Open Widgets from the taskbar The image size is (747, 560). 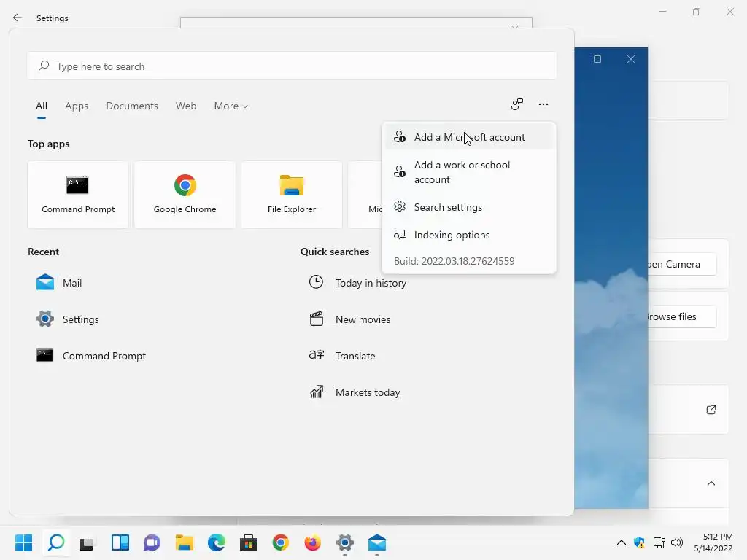pos(120,542)
